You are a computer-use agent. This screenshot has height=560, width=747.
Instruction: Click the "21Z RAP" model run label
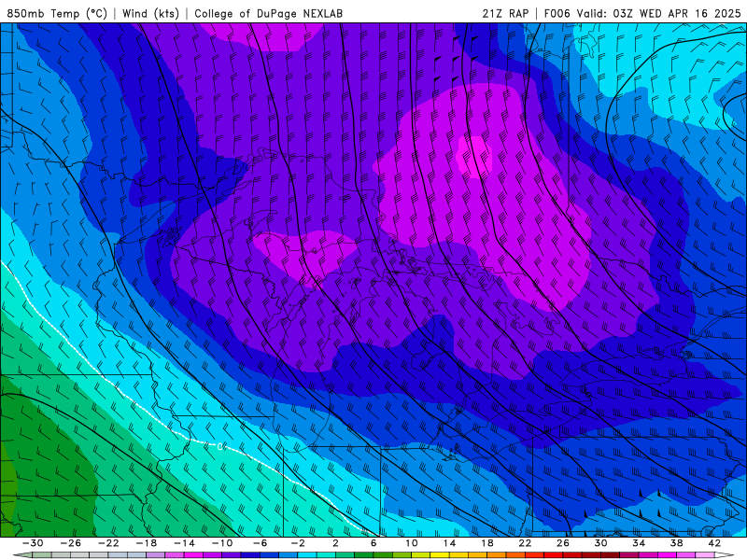(x=505, y=13)
